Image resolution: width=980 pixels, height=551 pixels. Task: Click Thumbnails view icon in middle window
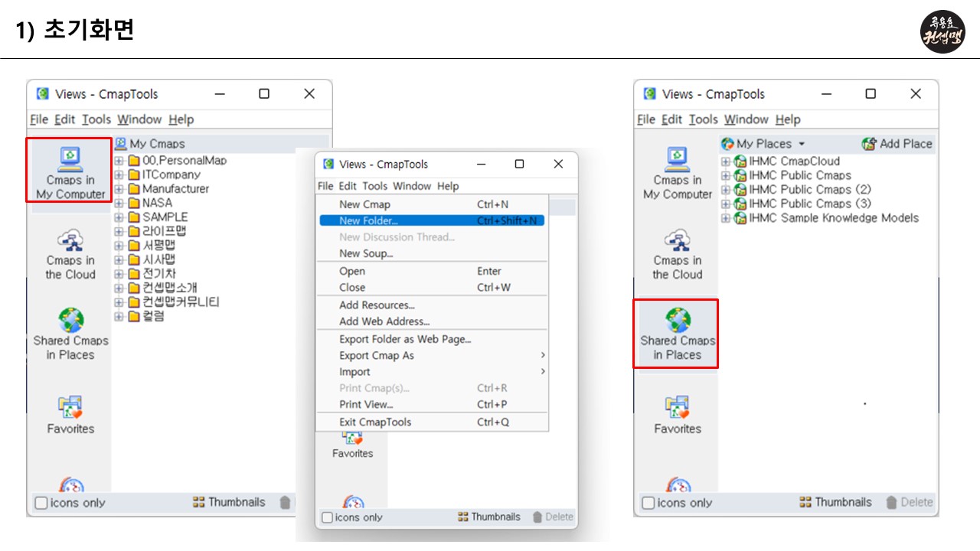click(x=462, y=517)
